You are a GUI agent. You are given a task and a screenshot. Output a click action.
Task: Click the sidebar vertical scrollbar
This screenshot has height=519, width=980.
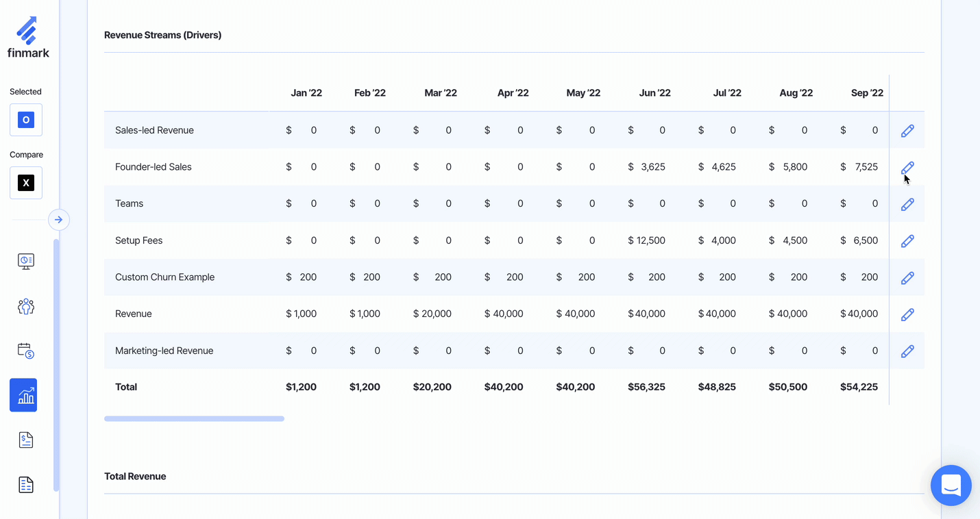pos(56,363)
